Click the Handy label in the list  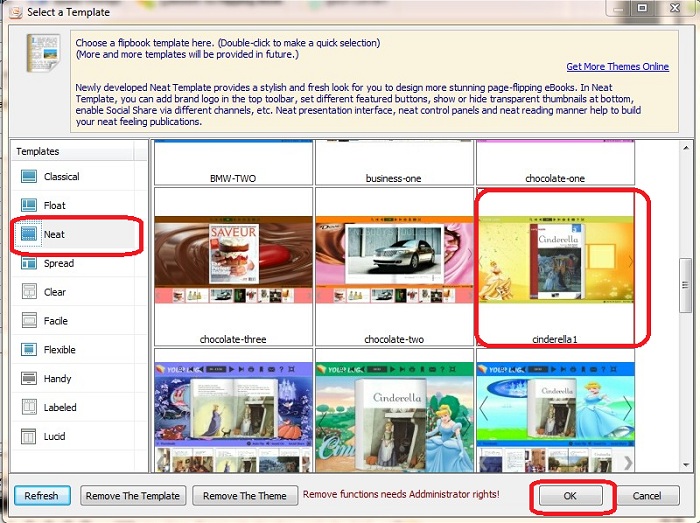click(58, 379)
